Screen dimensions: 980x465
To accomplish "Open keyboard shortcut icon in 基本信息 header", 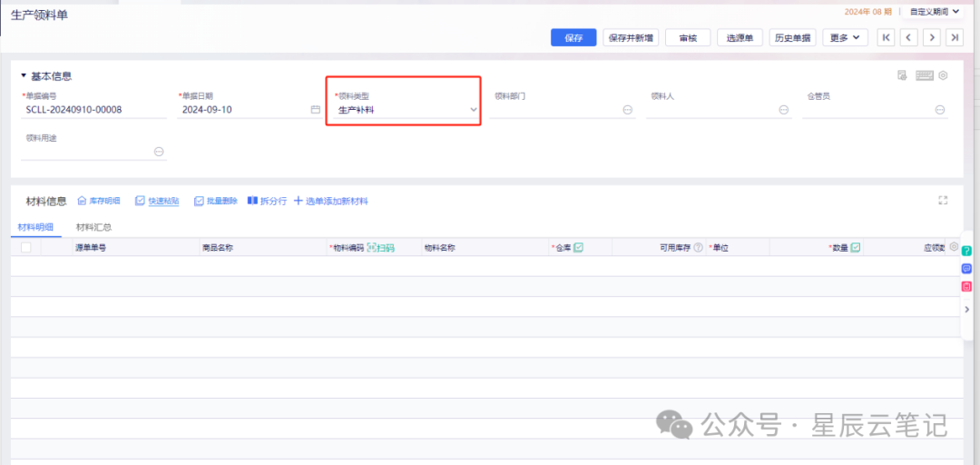I will (x=925, y=75).
